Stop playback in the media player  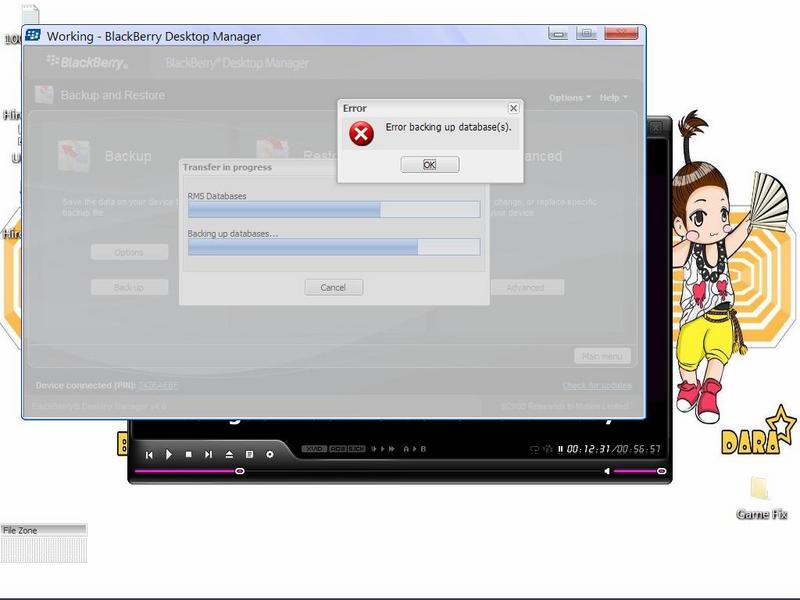coord(188,454)
